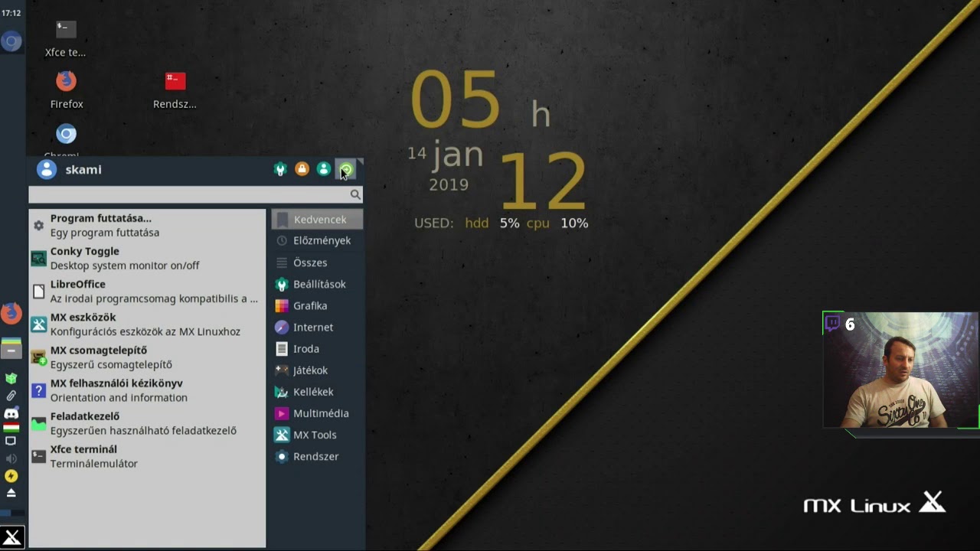
Task: Click the green log out icon
Action: point(346,169)
